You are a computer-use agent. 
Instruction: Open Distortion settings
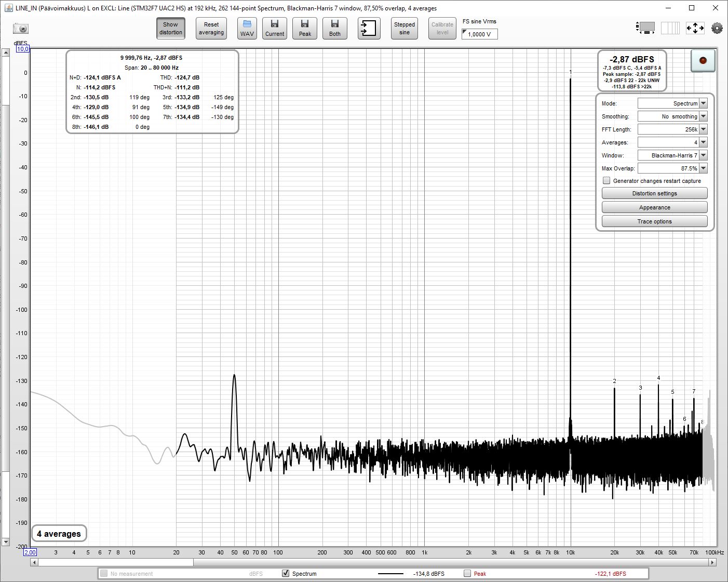(x=654, y=193)
